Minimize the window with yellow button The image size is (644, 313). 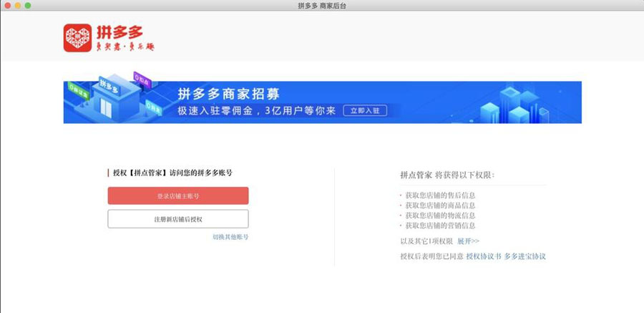(x=18, y=5)
